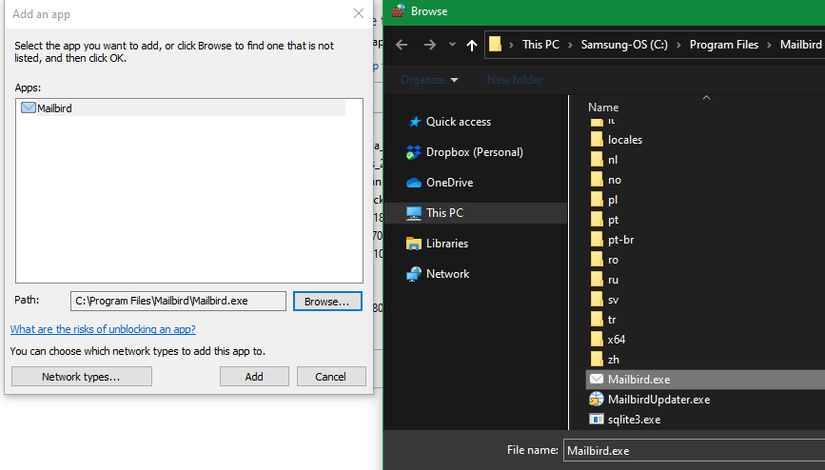Select the no folder
Image resolution: width=825 pixels, height=470 pixels.
click(615, 179)
